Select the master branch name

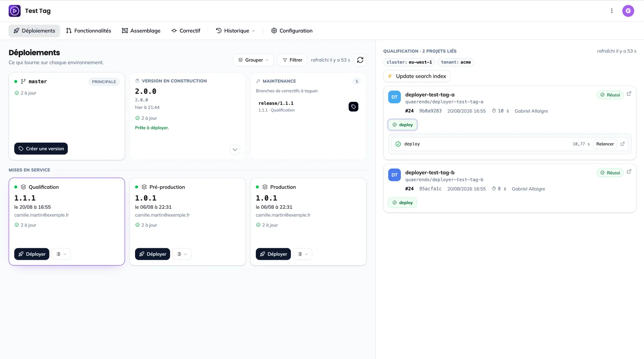tap(38, 82)
